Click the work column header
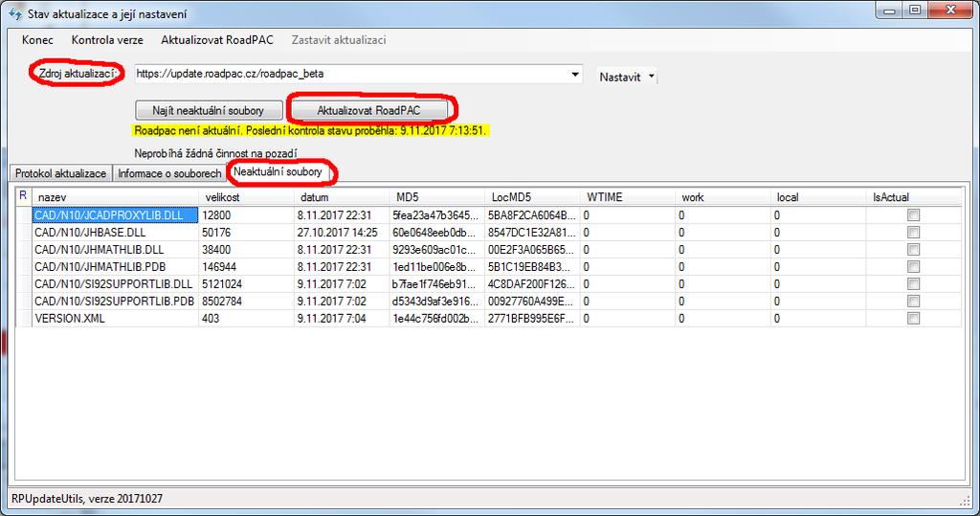980x516 pixels. pyautogui.click(x=724, y=197)
